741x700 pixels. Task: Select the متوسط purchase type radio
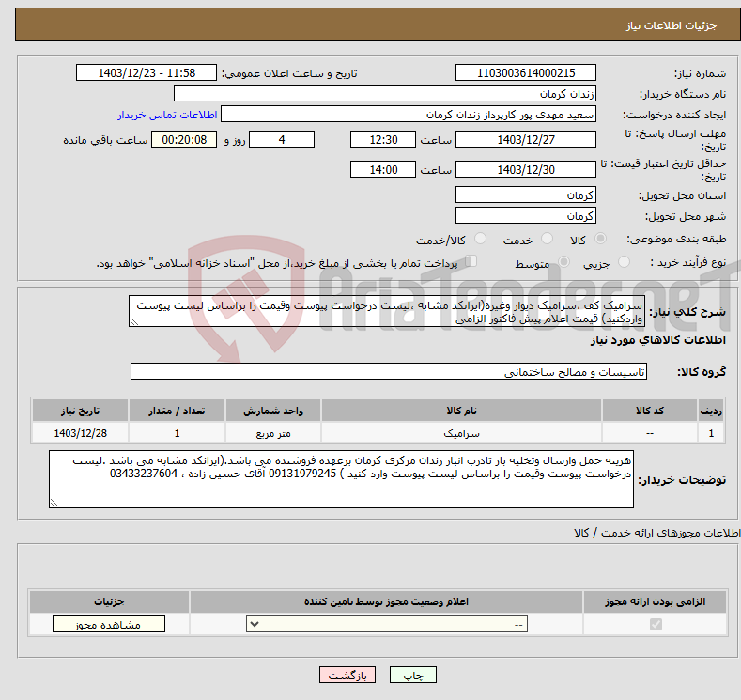(563, 262)
